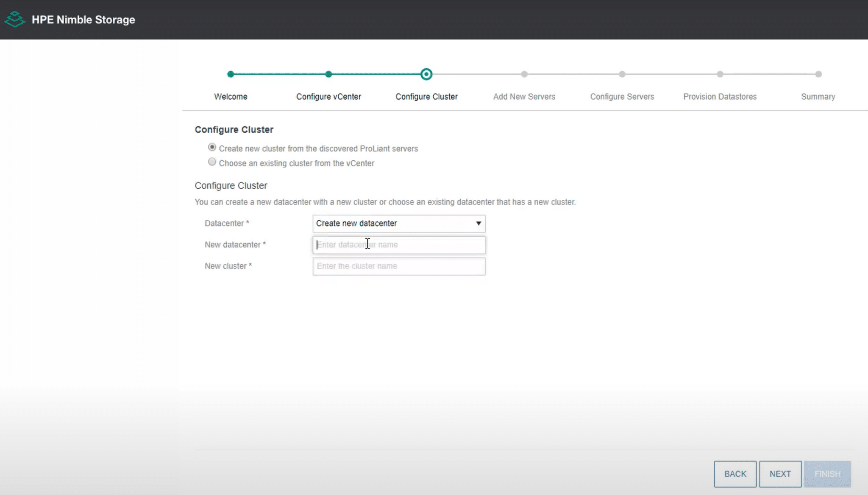Click the 'New cluster *' field label
Screen dimensions: 868x495
coord(228,266)
